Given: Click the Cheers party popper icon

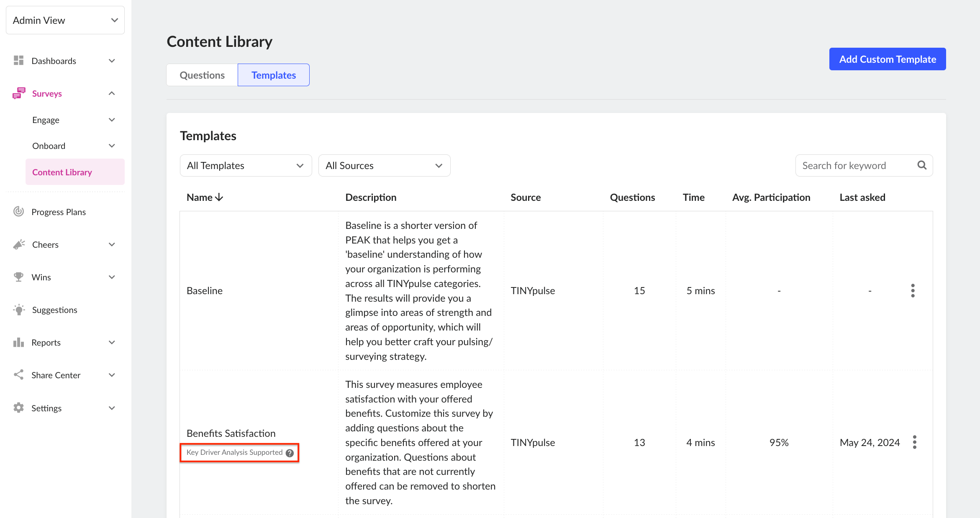Looking at the screenshot, I should click(x=19, y=244).
